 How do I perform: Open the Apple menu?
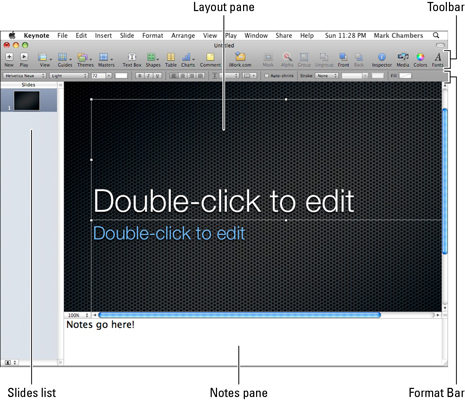click(x=12, y=35)
